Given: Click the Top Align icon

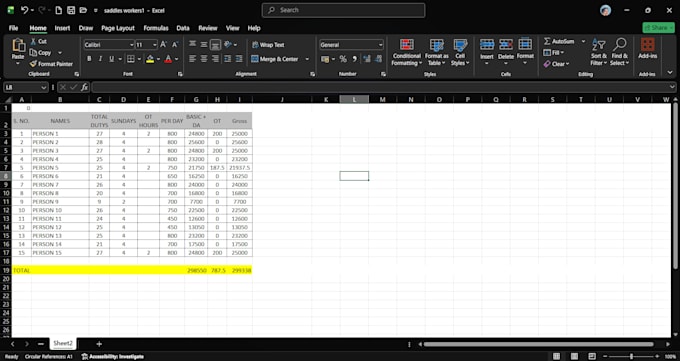Looking at the screenshot, I should pyautogui.click(x=193, y=44).
